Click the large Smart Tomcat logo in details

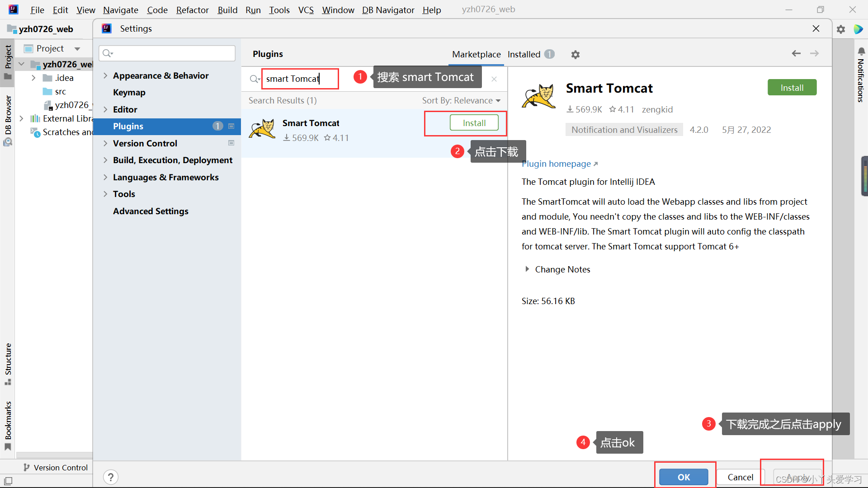click(538, 96)
